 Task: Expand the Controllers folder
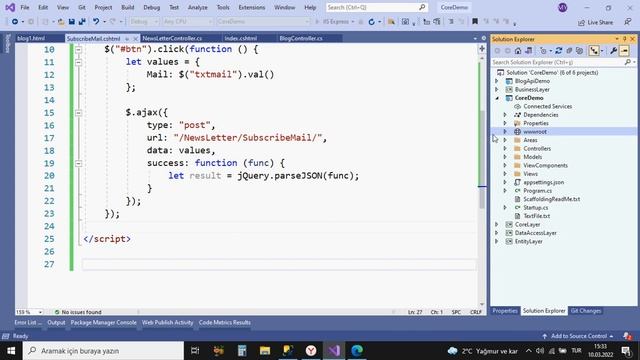(x=505, y=149)
